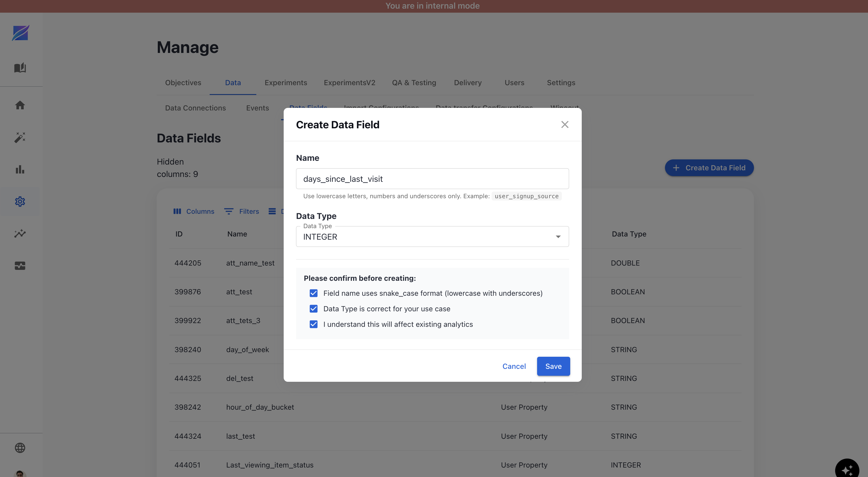The image size is (868, 477).
Task: Click the Create Data Field button
Action: point(709,168)
